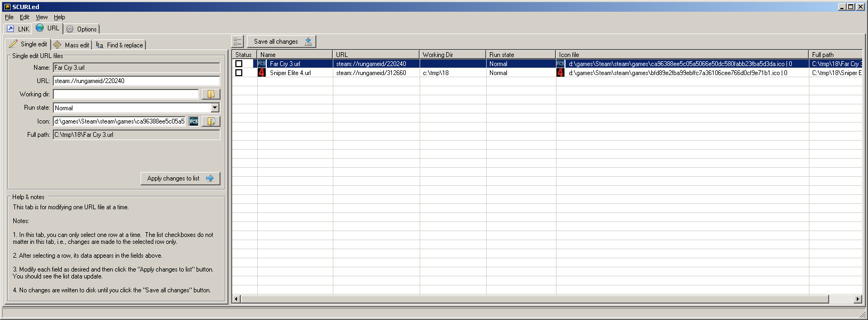Click the horizontal scrollbar thumb of the list
Image resolution: width=868 pixels, height=320 pixels.
tap(535, 299)
